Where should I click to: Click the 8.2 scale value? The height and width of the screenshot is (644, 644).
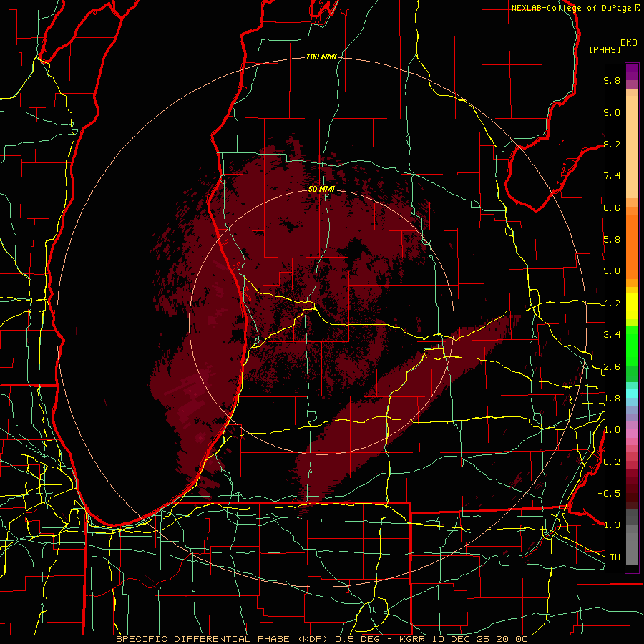pos(612,145)
